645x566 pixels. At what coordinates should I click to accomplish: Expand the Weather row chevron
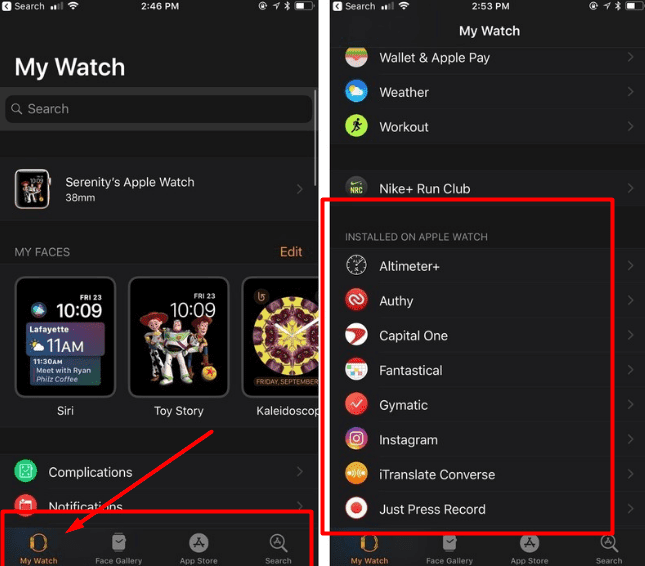630,91
